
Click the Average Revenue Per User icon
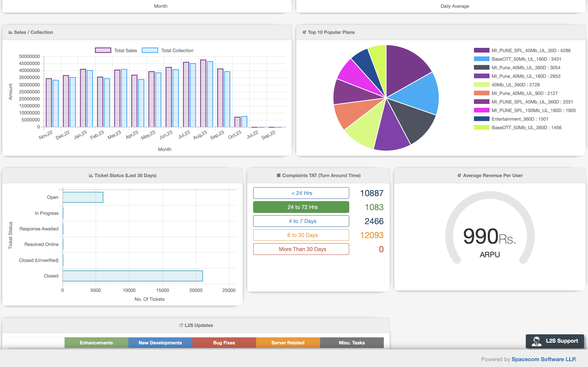(x=459, y=176)
